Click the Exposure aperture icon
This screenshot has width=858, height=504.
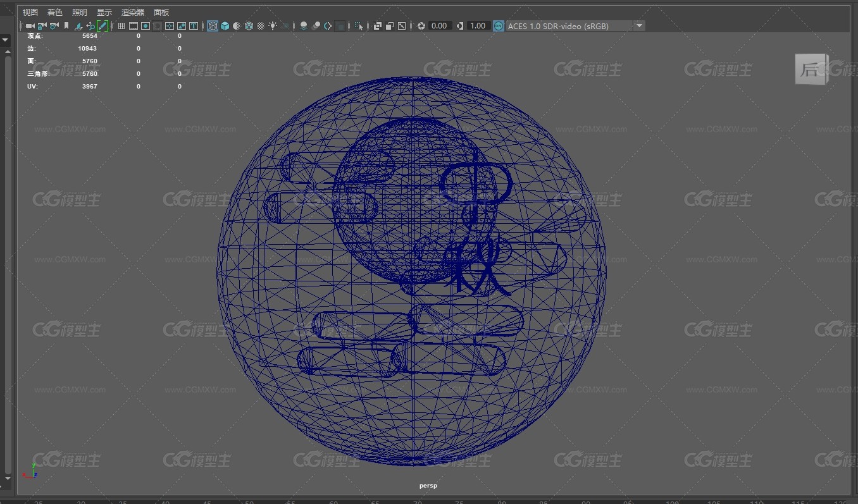pos(421,26)
